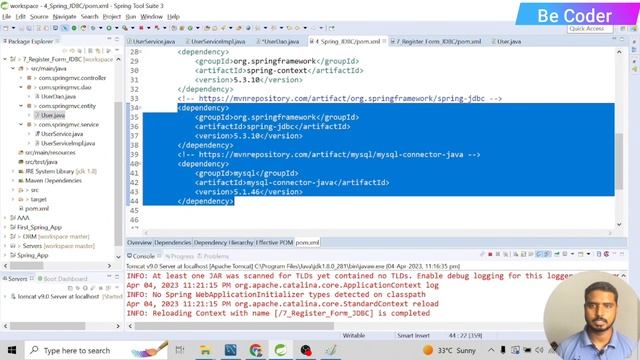Open the Open Perspective icon beside Quick Access

point(622,29)
